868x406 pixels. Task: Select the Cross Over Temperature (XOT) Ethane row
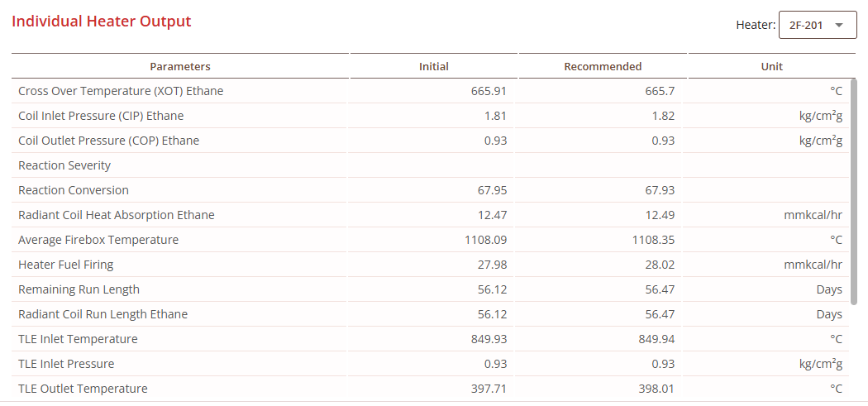point(121,91)
